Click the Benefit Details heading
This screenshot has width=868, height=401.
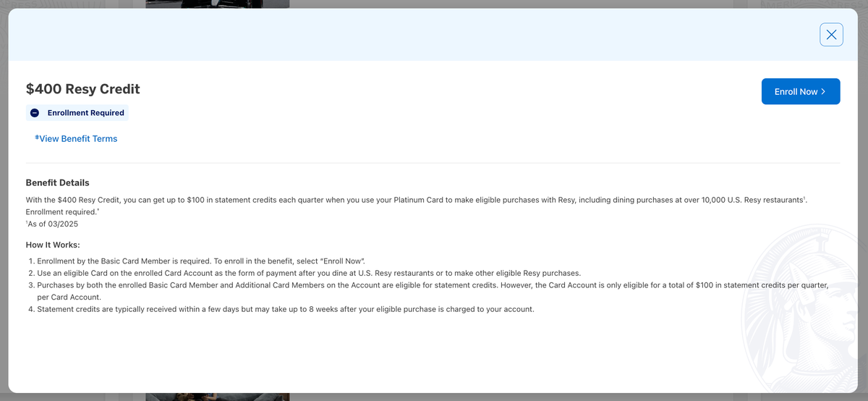[x=57, y=182]
